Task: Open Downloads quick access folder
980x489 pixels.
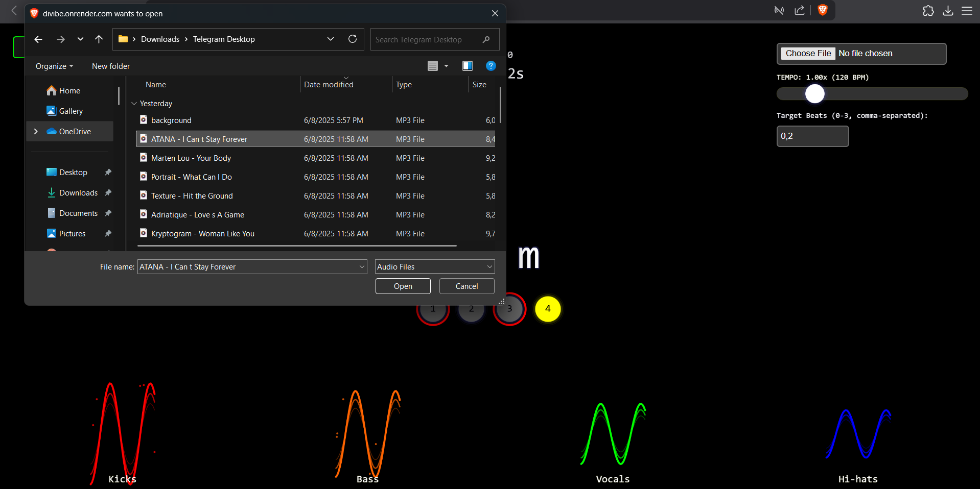Action: (x=78, y=193)
